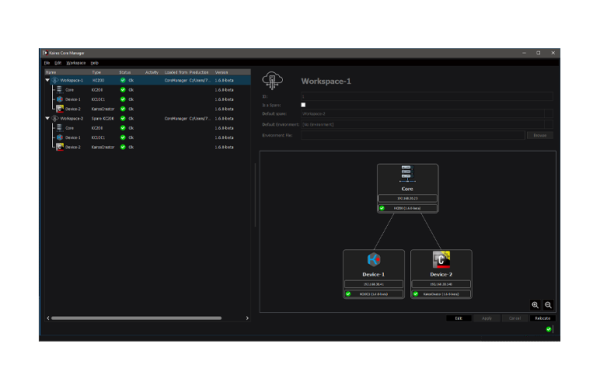Click the scrollbar left arrow in the tree panel
Screen dimensions: 600x389
click(48, 318)
